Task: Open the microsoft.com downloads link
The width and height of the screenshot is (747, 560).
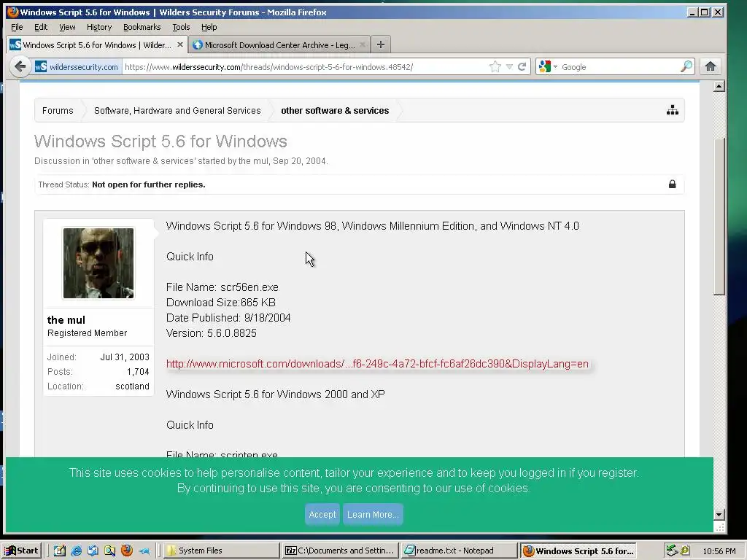Action: coord(377,364)
